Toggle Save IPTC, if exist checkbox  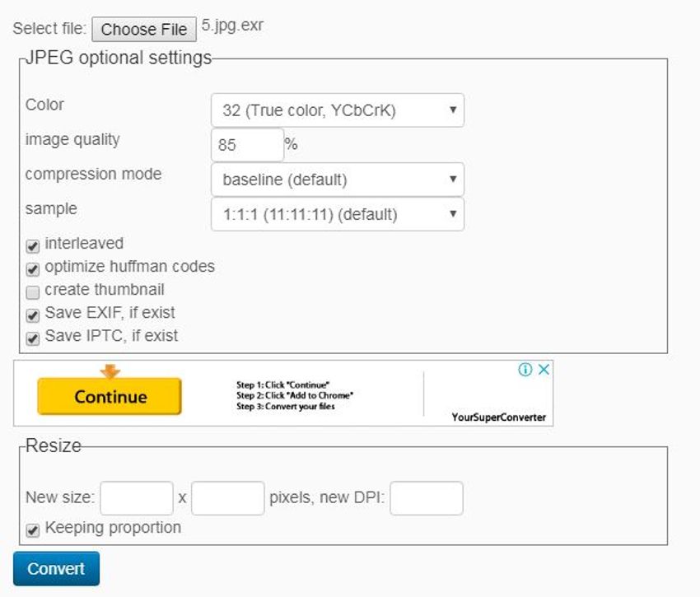pyautogui.click(x=33, y=338)
